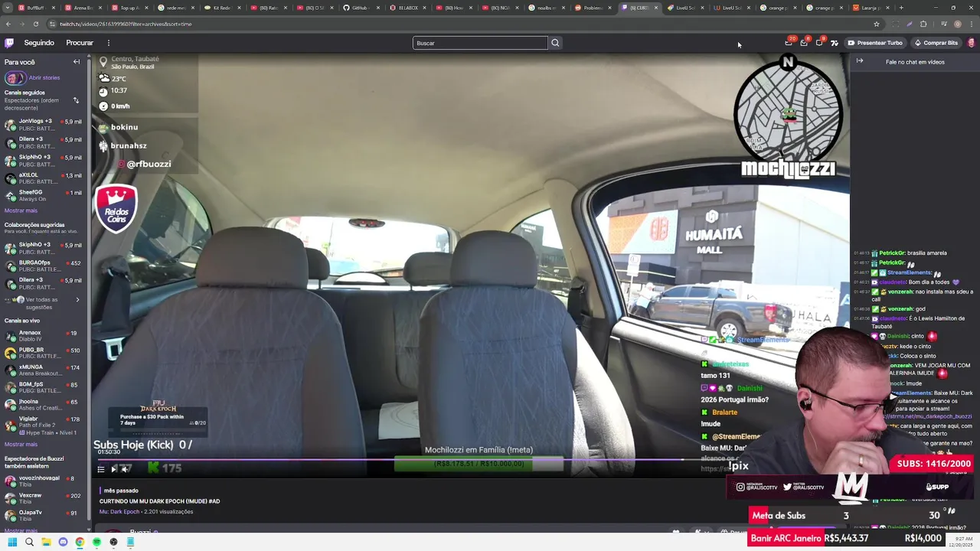Image resolution: width=980 pixels, height=551 pixels.
Task: Open vovozinhovagal channel
Action: click(43, 481)
